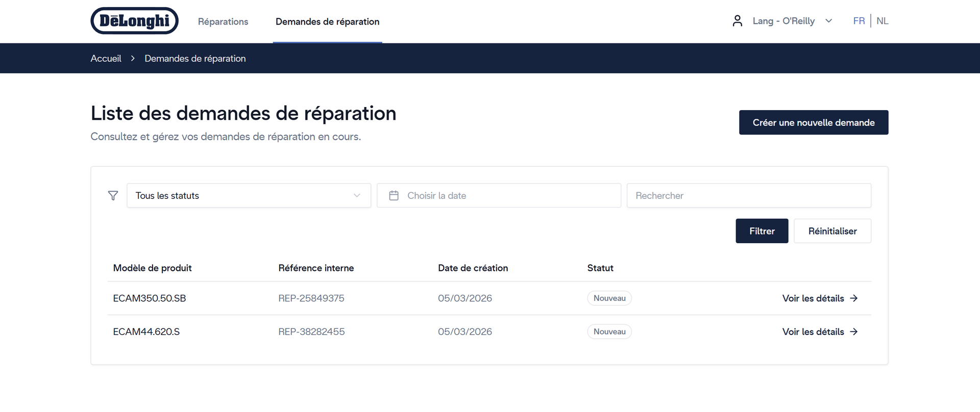Image resolution: width=980 pixels, height=412 pixels.
Task: Apply filters with the Filtrer button
Action: click(762, 231)
